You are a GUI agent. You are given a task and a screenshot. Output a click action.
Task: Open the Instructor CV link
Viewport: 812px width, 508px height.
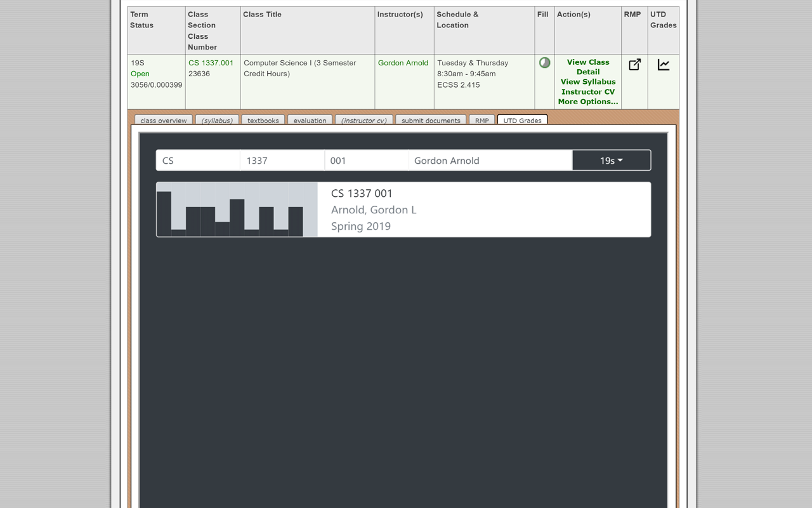tap(588, 92)
